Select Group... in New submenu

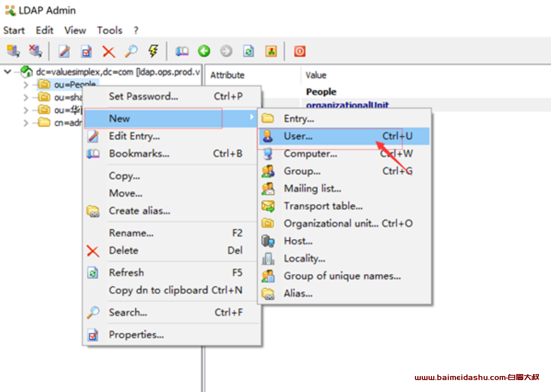345,171
